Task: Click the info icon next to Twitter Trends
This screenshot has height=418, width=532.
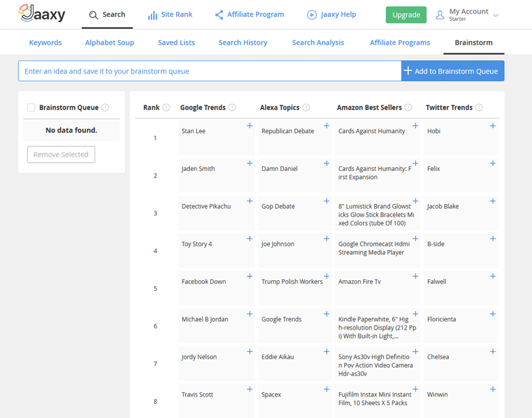Action: (479, 107)
